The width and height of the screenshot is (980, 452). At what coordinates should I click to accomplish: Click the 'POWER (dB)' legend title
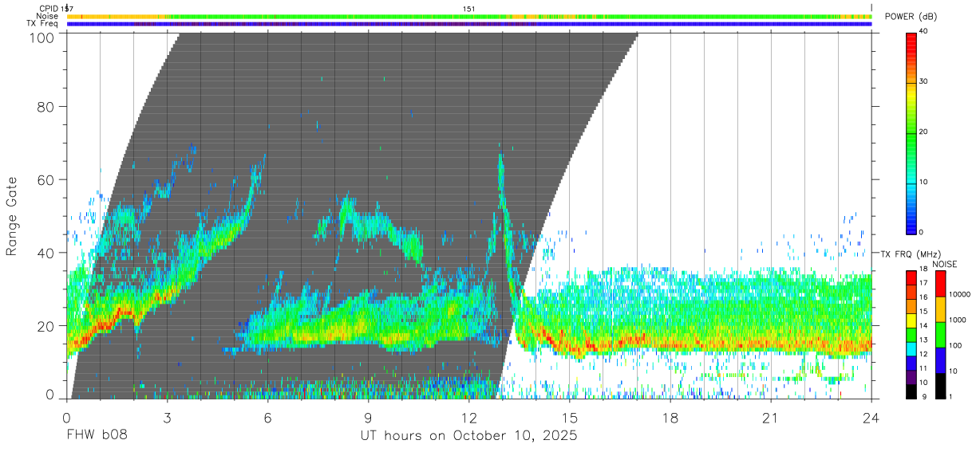coord(912,17)
